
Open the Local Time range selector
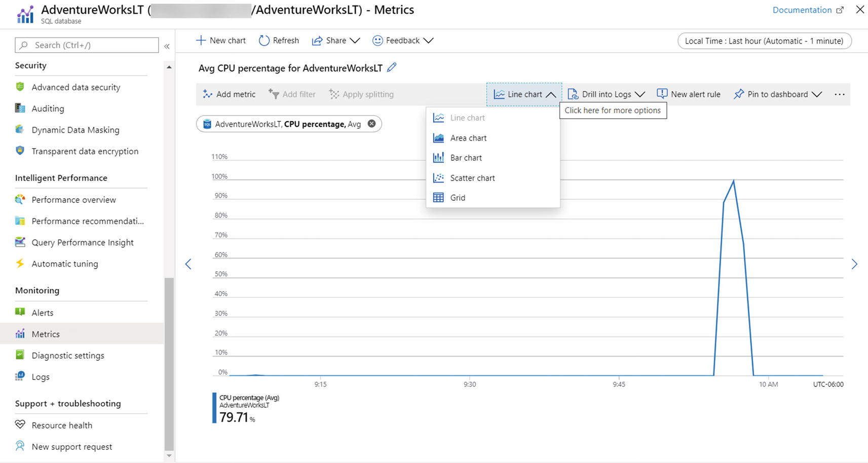click(x=764, y=41)
